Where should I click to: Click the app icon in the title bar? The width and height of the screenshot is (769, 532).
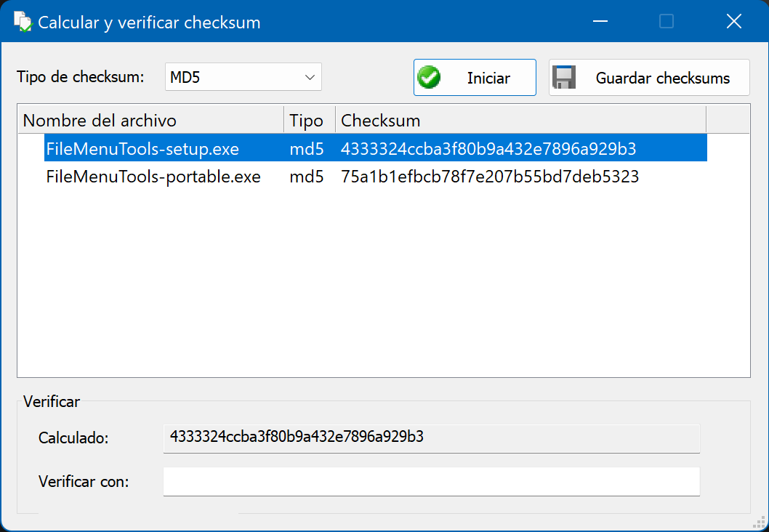coord(23,22)
